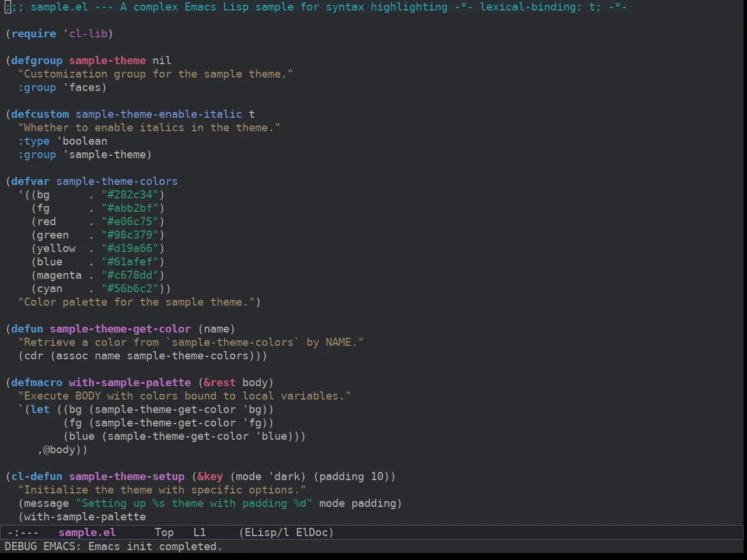Click the sample.el buffer name in mode line

[x=87, y=533]
